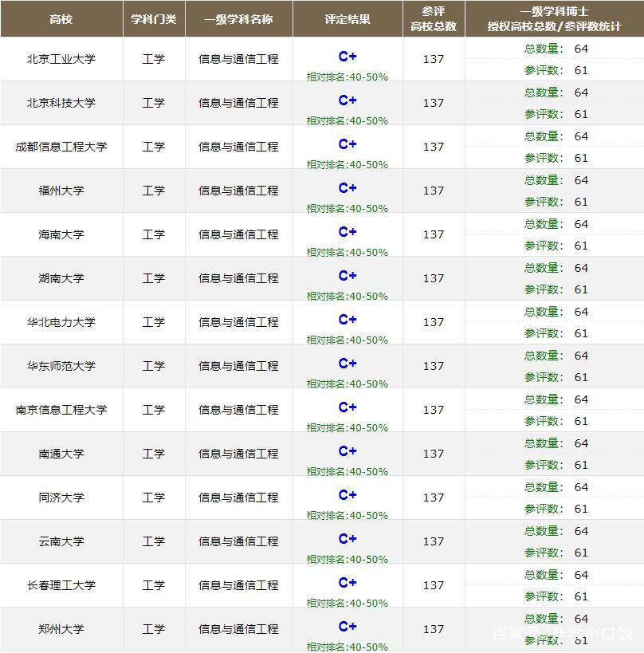Click the 海南大学 school name

(61, 234)
